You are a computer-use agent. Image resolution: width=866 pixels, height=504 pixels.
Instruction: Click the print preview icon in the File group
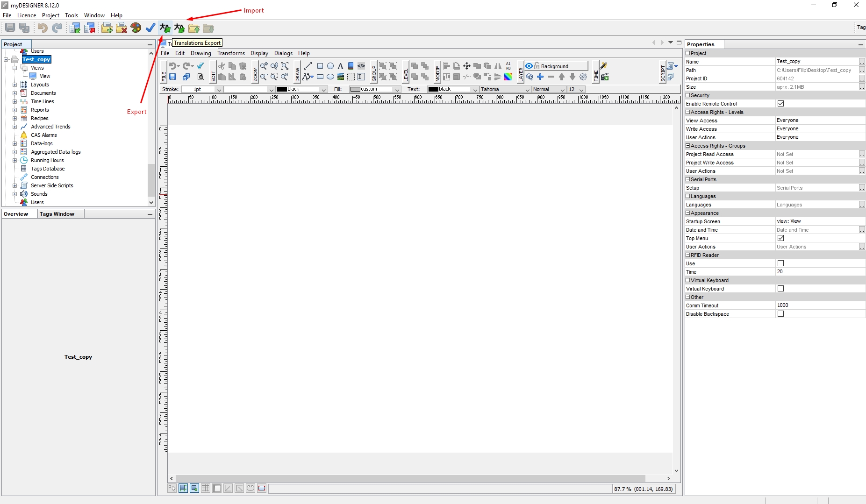tap(200, 77)
